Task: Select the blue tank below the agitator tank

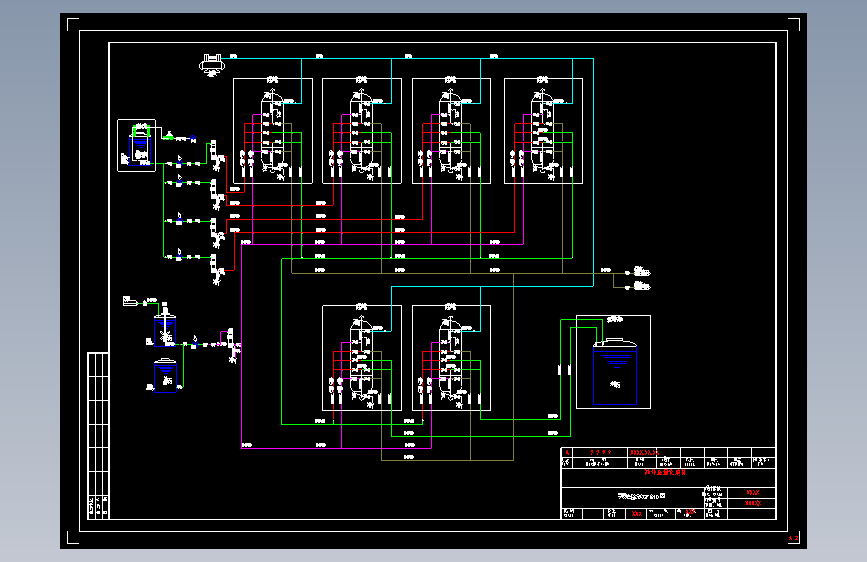Action: [x=165, y=376]
